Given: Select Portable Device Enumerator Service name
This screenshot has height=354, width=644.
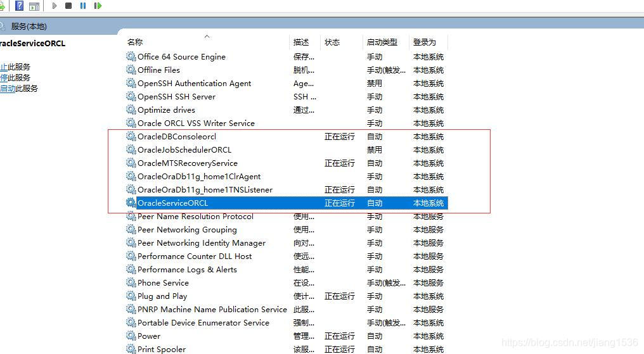Looking at the screenshot, I should click(203, 322).
